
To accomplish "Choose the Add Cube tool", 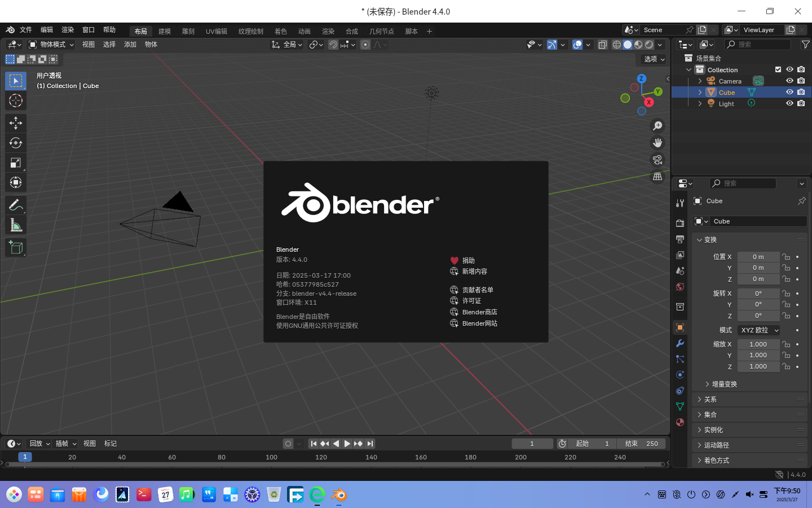I will tap(16, 247).
